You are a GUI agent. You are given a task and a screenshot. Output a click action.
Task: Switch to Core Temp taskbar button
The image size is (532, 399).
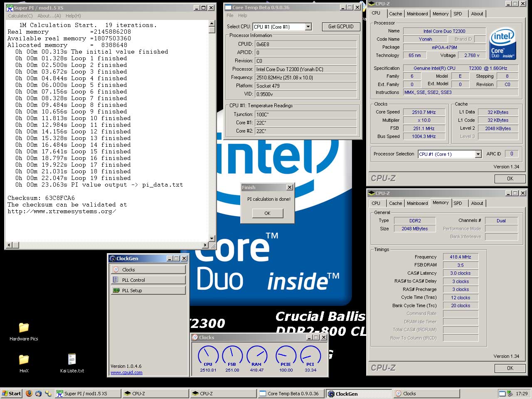pos(291,393)
